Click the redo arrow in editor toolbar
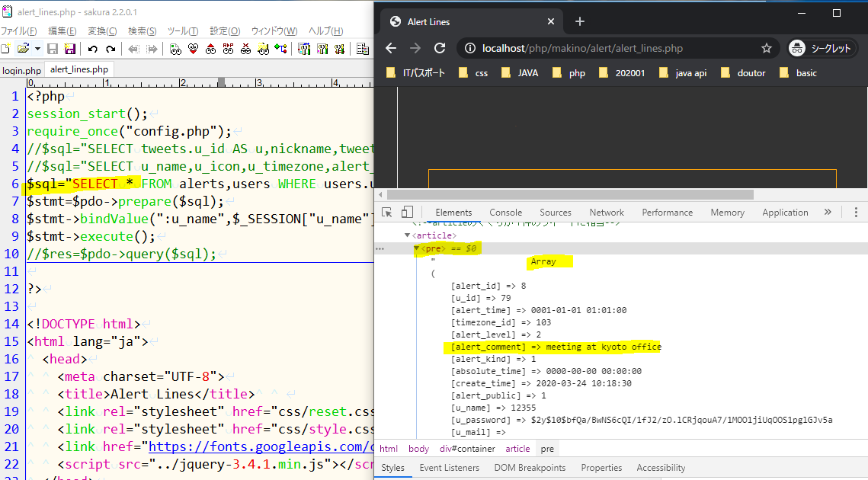Screen dimensions: 868x480 pos(111,49)
